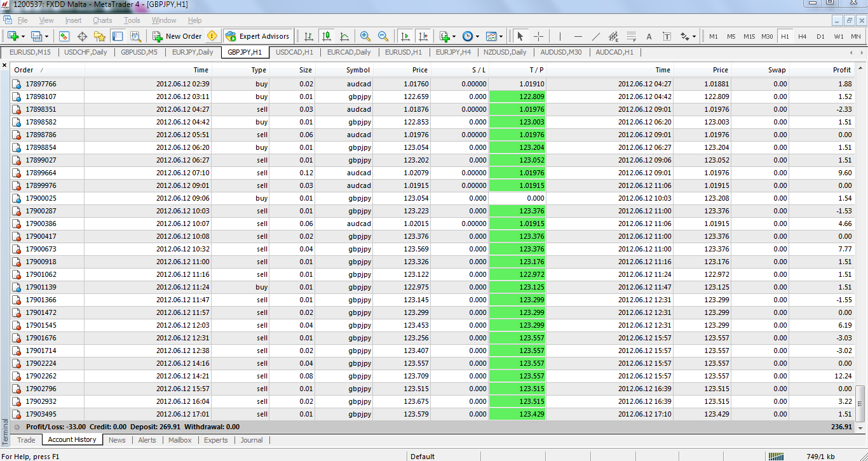
Task: Switch to the AUDCAD,H1 chart tab
Action: point(614,52)
